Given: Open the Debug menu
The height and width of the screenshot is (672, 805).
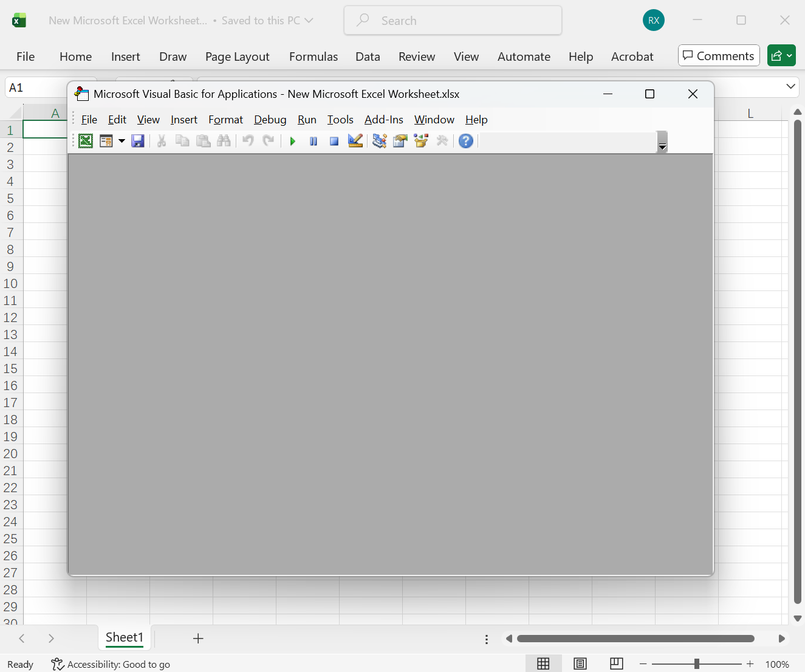Looking at the screenshot, I should pos(270,119).
